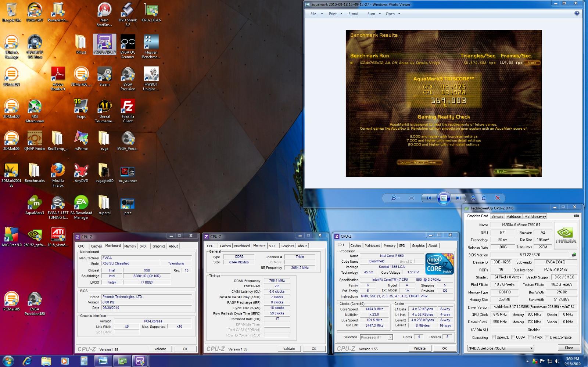Click E-mail in Photo Viewer toolbar
Screen dimensions: 588x367
tap(353, 14)
